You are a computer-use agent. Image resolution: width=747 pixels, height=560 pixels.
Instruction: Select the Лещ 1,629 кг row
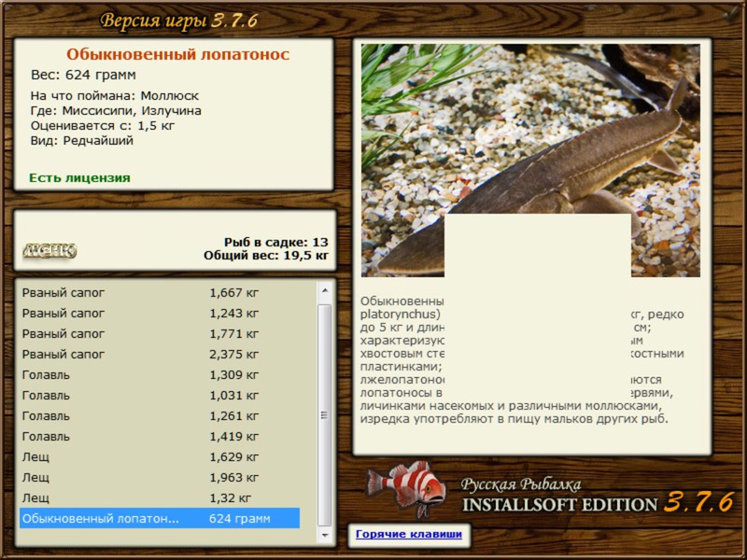[160, 456]
